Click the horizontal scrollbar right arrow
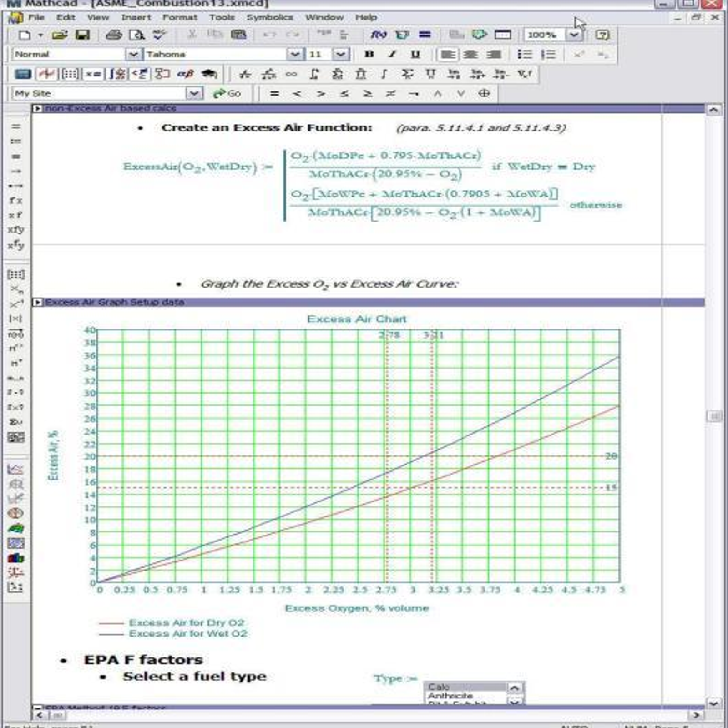This screenshot has width=728, height=728. pos(697,715)
